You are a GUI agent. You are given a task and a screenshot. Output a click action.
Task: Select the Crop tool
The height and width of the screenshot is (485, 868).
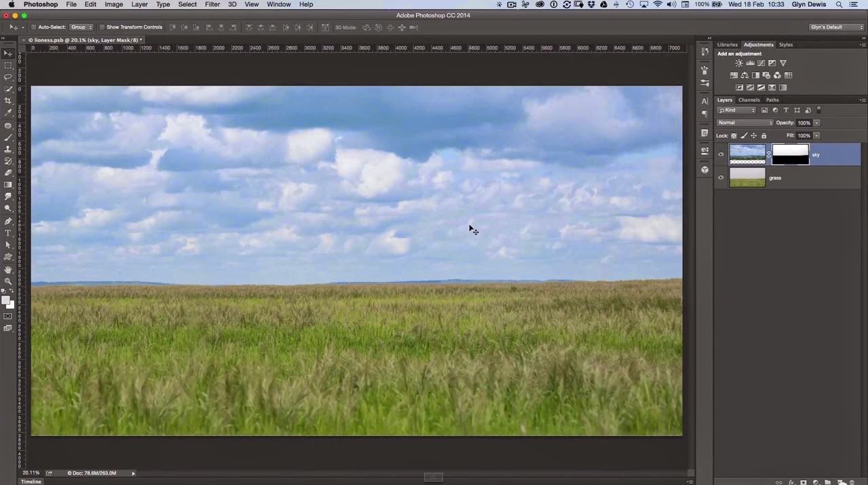[8, 100]
